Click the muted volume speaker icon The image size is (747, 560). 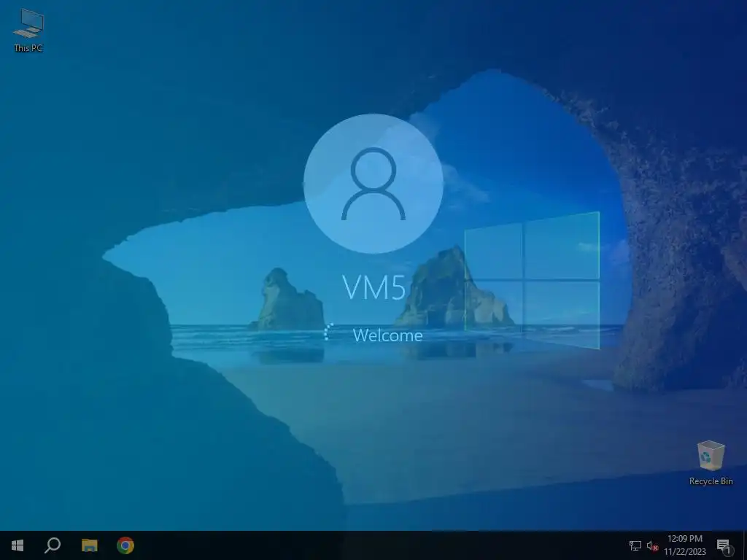coord(652,545)
